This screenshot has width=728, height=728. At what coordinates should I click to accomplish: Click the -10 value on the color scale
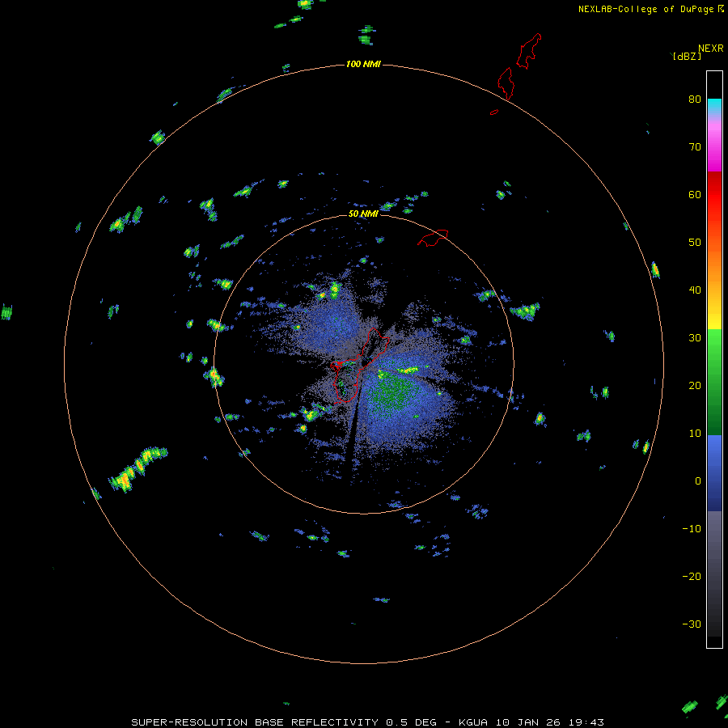[x=692, y=529]
